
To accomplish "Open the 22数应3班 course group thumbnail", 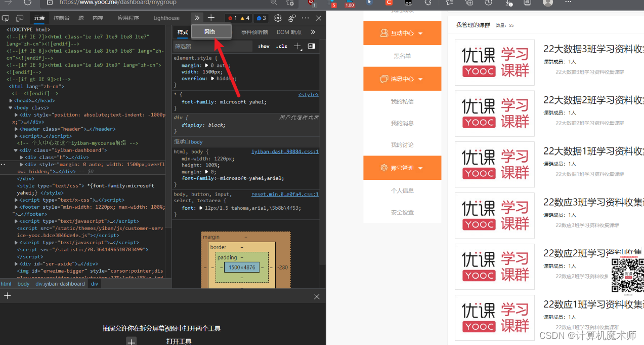I will 495,215.
